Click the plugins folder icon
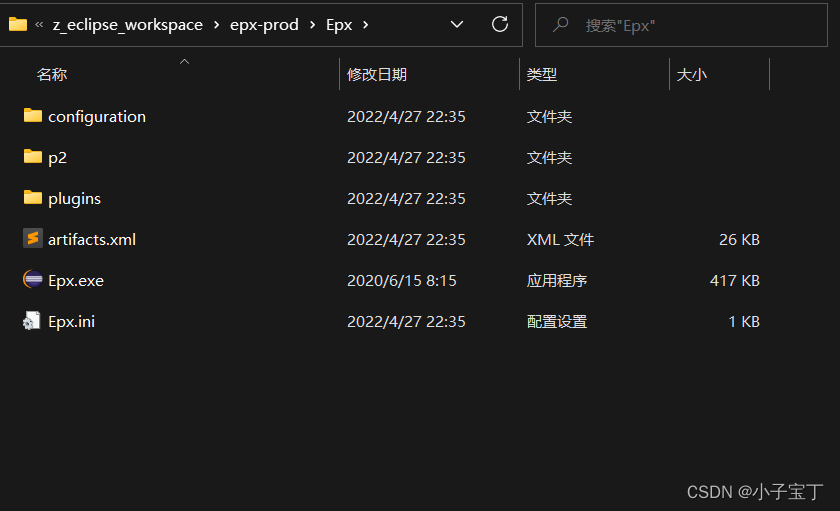This screenshot has width=840, height=511. pos(33,197)
